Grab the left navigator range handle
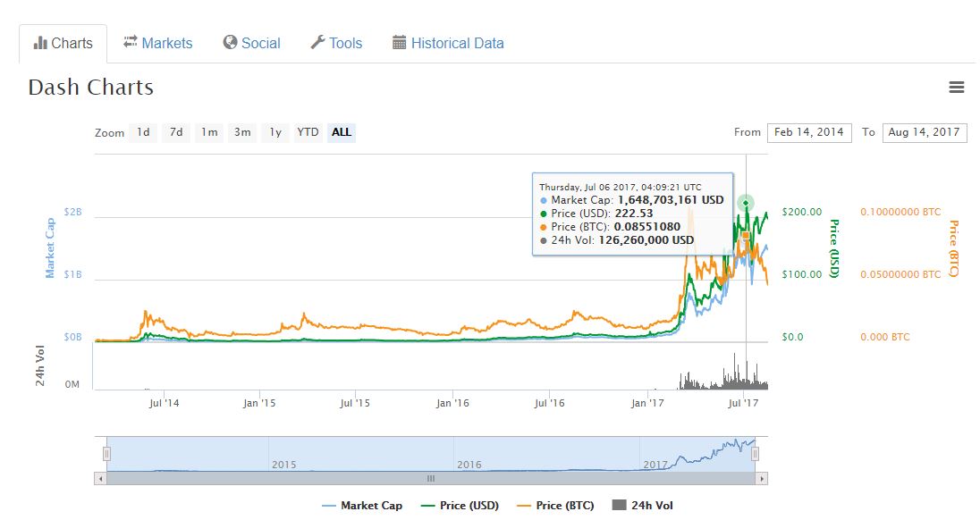The image size is (980, 520). pos(107,454)
